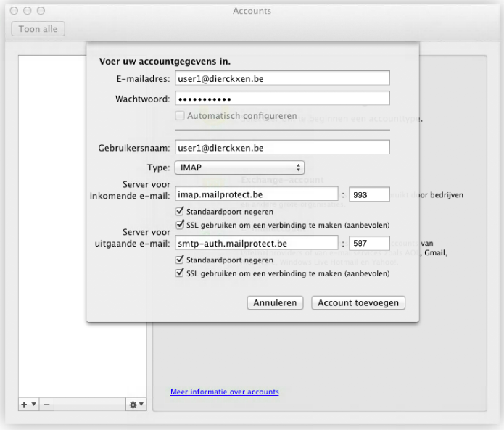
Task: Open the gear actions menu below the account list
Action: pos(136,404)
